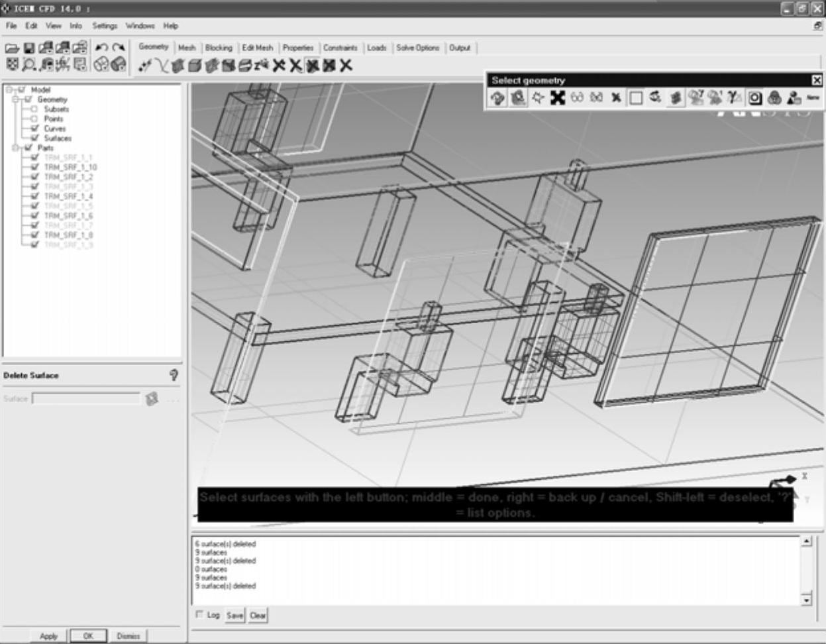Uncheck the Curves visibility checkbox
Image resolution: width=826 pixels, height=644 pixels.
click(34, 129)
